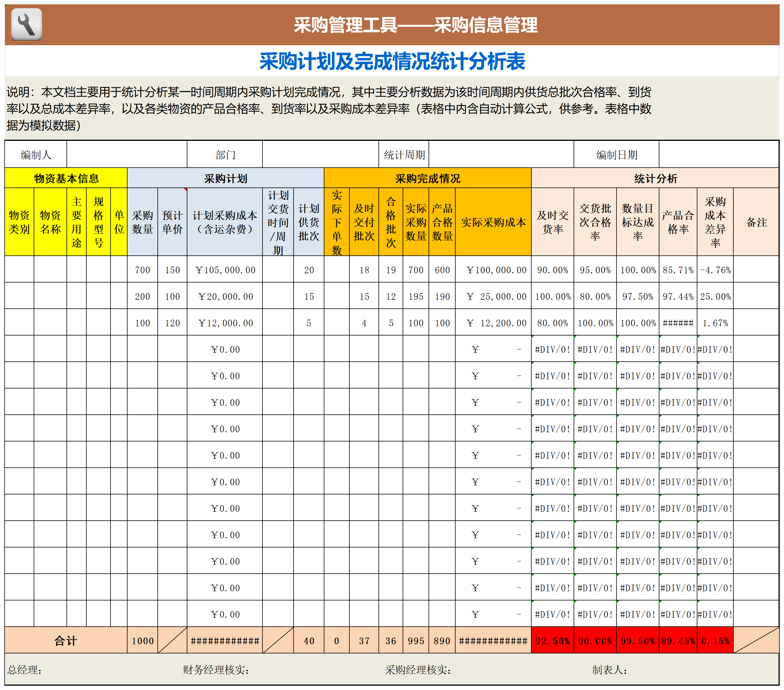
Task: Select the total cell showing 890
Action: click(x=442, y=640)
